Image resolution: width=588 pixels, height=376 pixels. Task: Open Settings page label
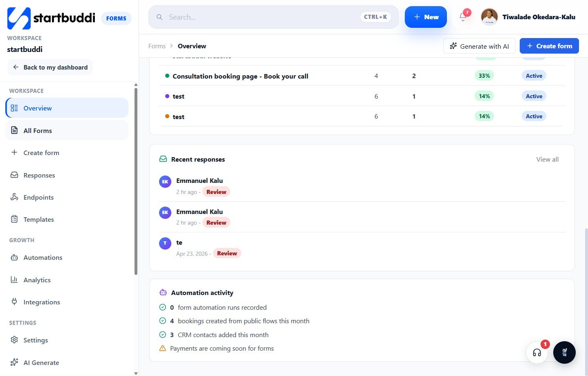36,340
